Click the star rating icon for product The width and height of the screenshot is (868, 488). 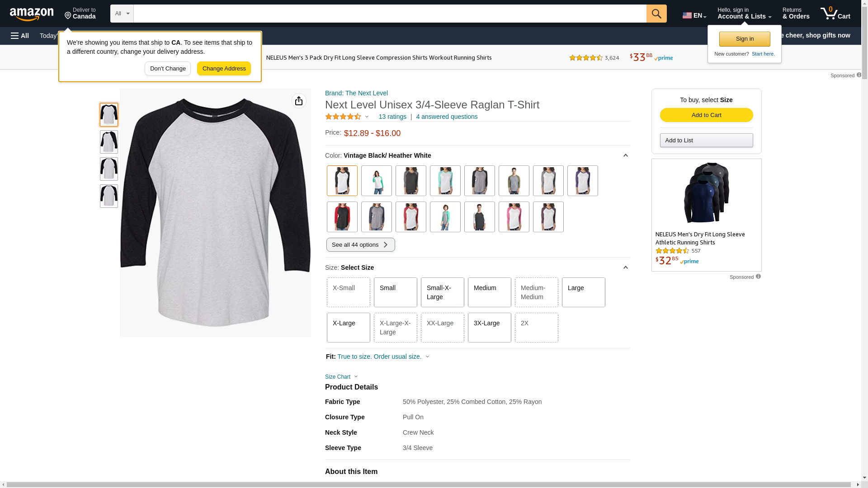tap(343, 117)
